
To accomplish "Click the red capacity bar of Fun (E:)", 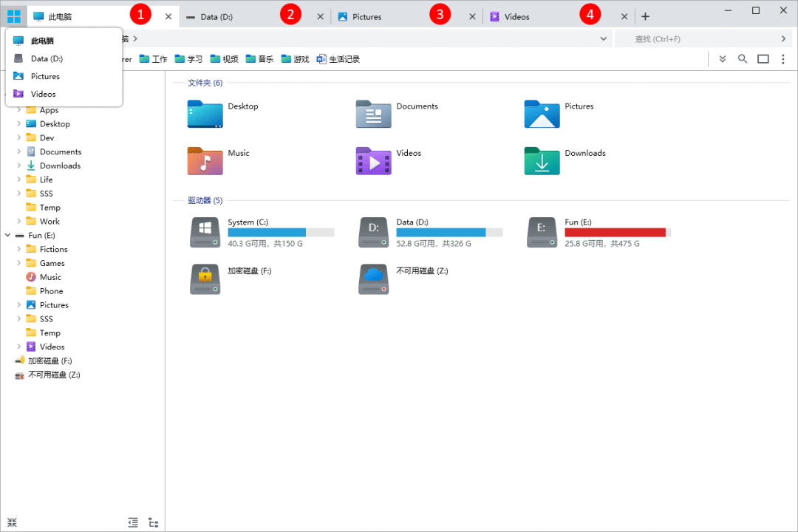I will click(617, 231).
